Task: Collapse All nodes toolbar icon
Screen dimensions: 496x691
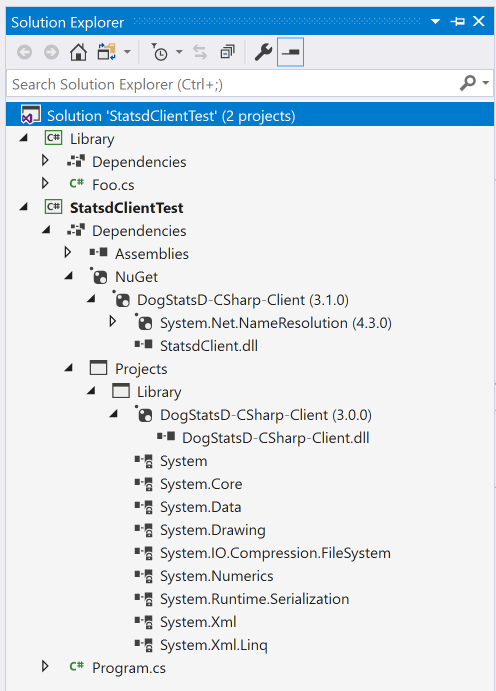Action: (x=227, y=52)
